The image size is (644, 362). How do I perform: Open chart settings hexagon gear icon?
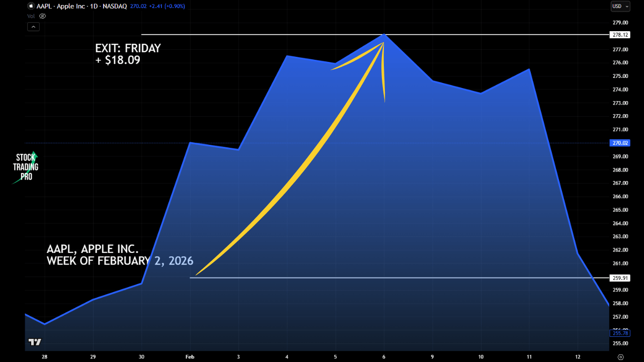[620, 356]
